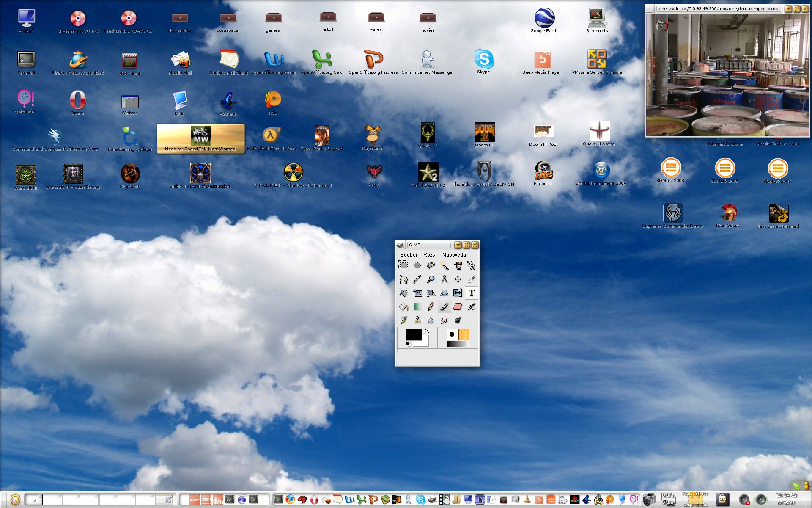812x508 pixels.
Task: Open the active gradient selector
Action: [x=458, y=344]
